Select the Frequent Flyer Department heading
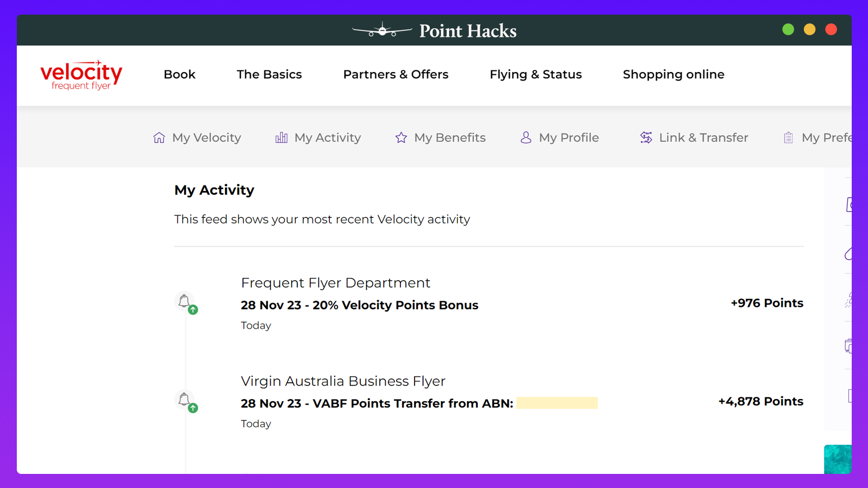 click(335, 283)
